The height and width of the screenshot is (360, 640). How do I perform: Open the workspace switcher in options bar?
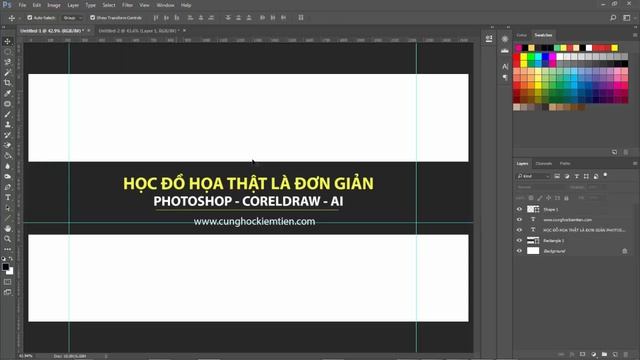(627, 18)
